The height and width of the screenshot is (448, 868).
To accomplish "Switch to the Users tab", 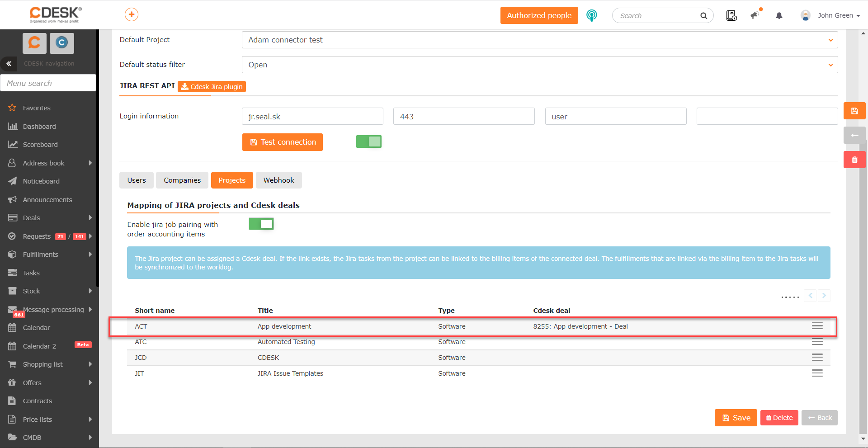I will (137, 180).
